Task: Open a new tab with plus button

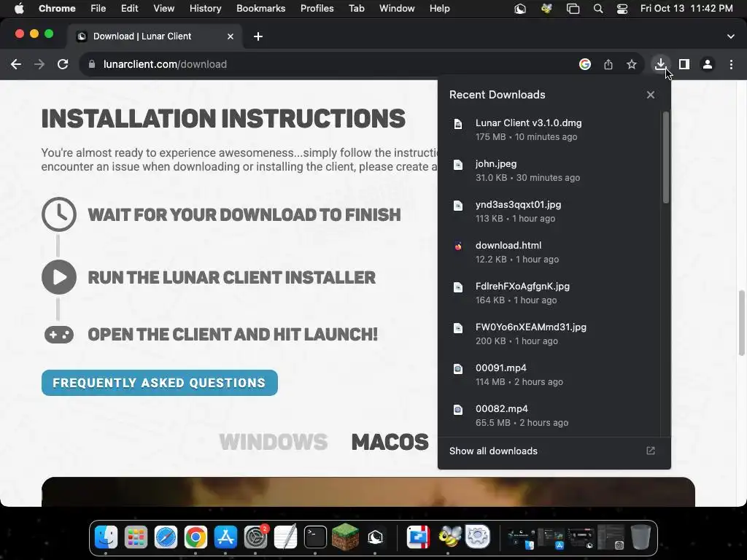Action: [258, 36]
